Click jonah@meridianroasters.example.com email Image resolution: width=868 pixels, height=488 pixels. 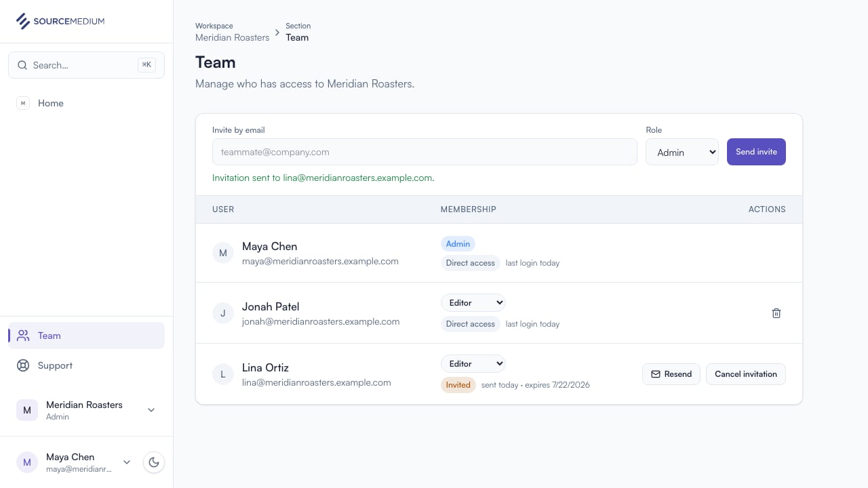(321, 321)
